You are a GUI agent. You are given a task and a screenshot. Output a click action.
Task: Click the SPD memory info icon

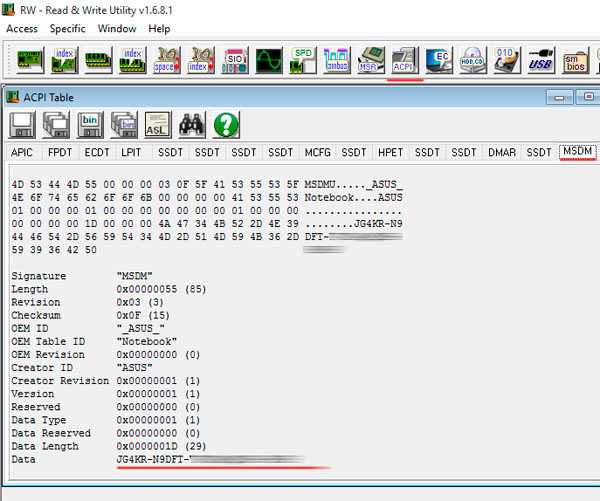(302, 61)
